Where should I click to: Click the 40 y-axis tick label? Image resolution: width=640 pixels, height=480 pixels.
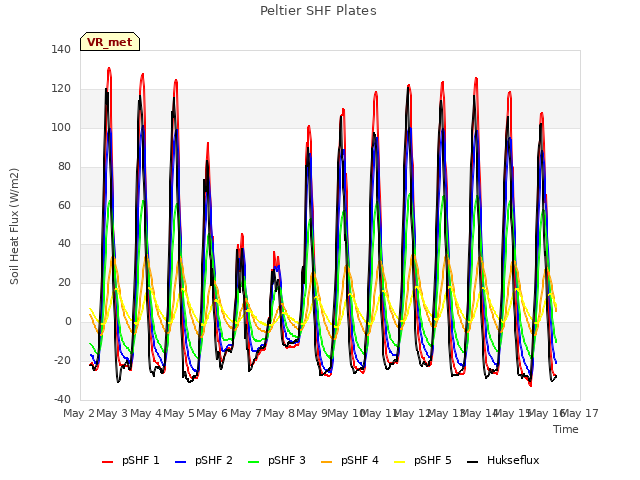pos(64,244)
